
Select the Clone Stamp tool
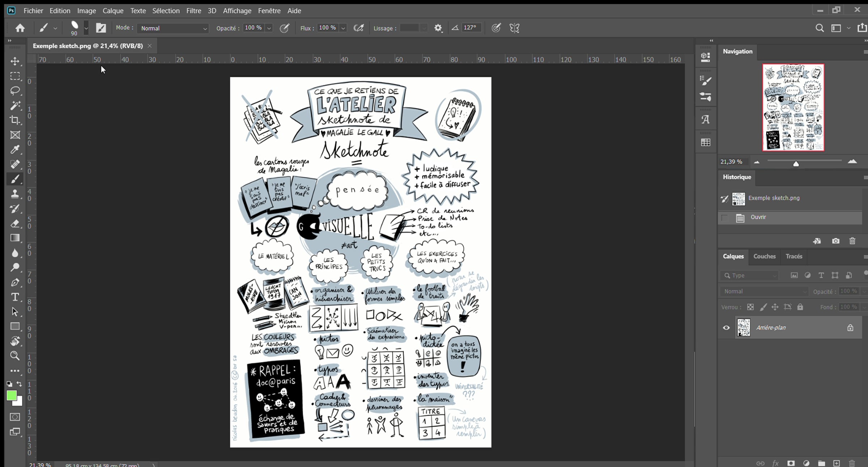(x=15, y=194)
